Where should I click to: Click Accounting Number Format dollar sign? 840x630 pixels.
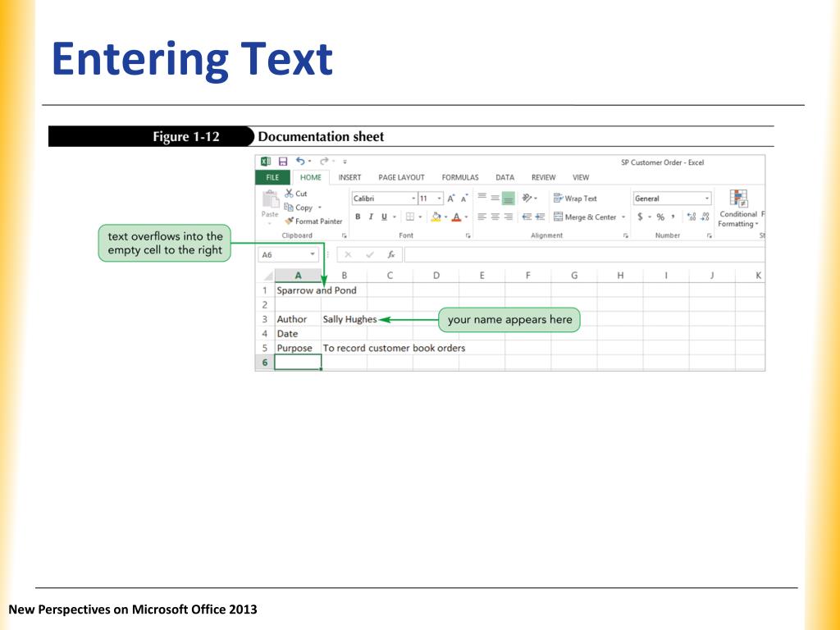click(640, 217)
